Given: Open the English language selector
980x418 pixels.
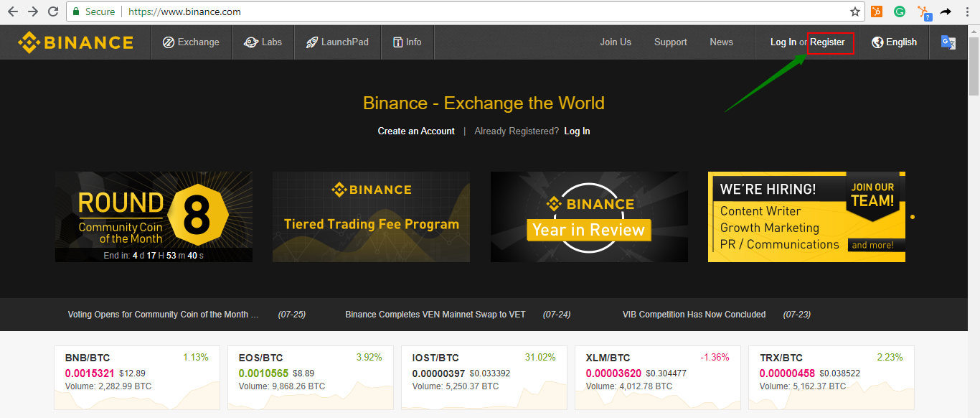Looking at the screenshot, I should pos(895,42).
